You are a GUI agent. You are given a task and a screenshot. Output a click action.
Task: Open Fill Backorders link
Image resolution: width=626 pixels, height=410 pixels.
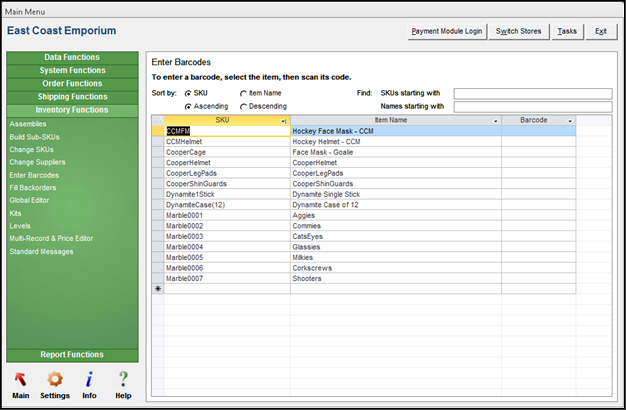tap(33, 188)
